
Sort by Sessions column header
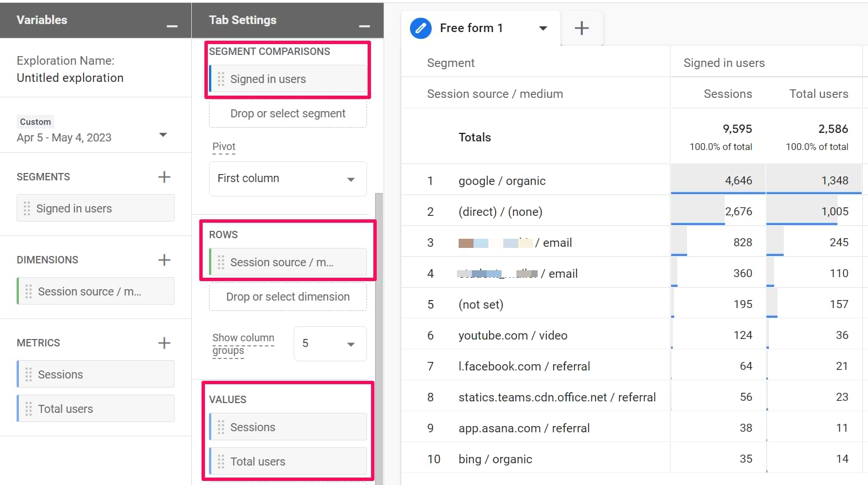pos(727,94)
